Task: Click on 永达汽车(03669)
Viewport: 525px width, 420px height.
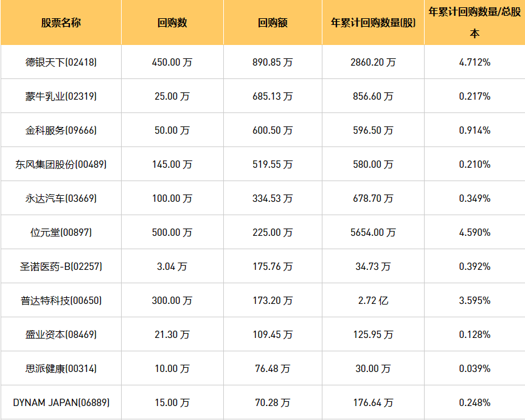Action: coord(61,198)
